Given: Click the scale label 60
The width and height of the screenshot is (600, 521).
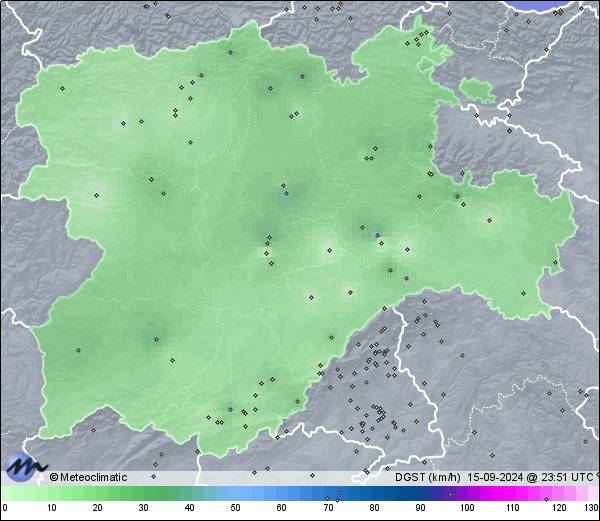Looking at the screenshot, I should 282,508.
